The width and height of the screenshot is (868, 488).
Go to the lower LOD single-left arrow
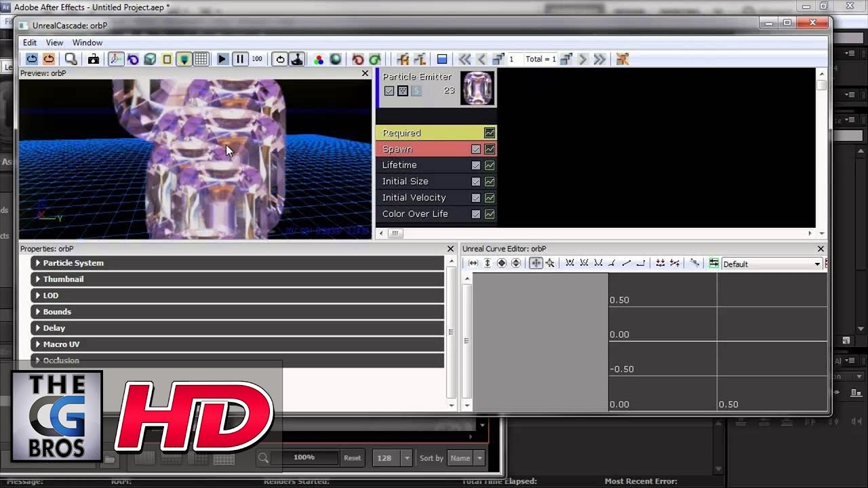(x=481, y=60)
